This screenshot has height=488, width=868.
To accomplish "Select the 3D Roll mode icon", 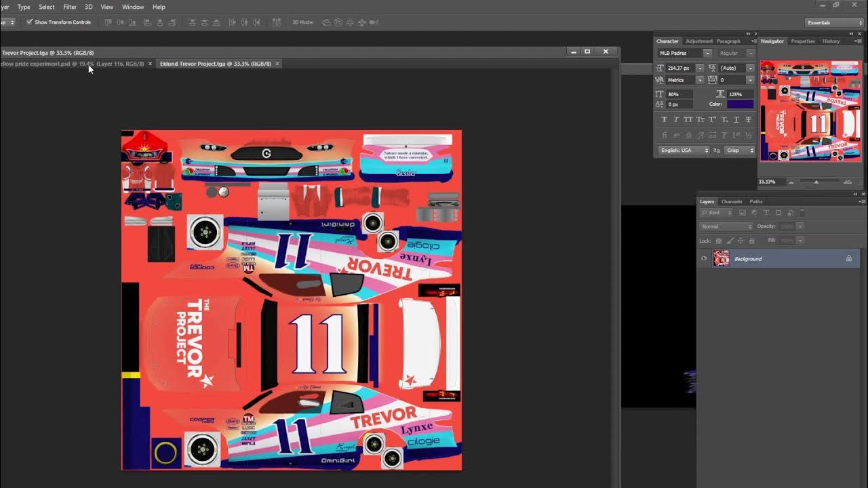I will [x=338, y=22].
